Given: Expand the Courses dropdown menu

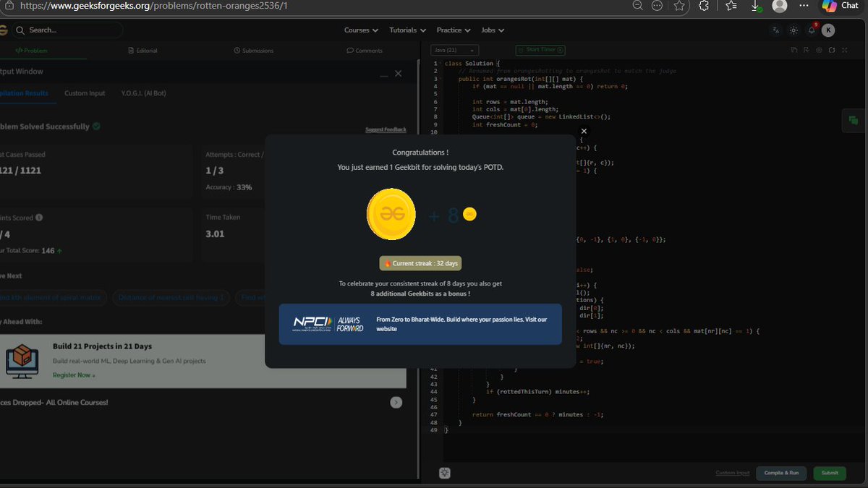Looking at the screenshot, I should [x=361, y=30].
